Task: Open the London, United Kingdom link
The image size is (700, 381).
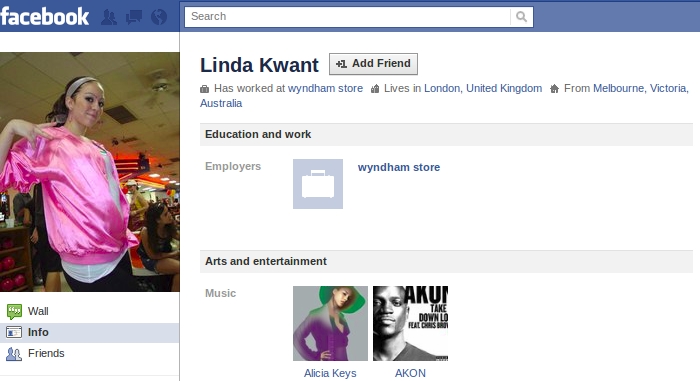Action: coord(483,88)
